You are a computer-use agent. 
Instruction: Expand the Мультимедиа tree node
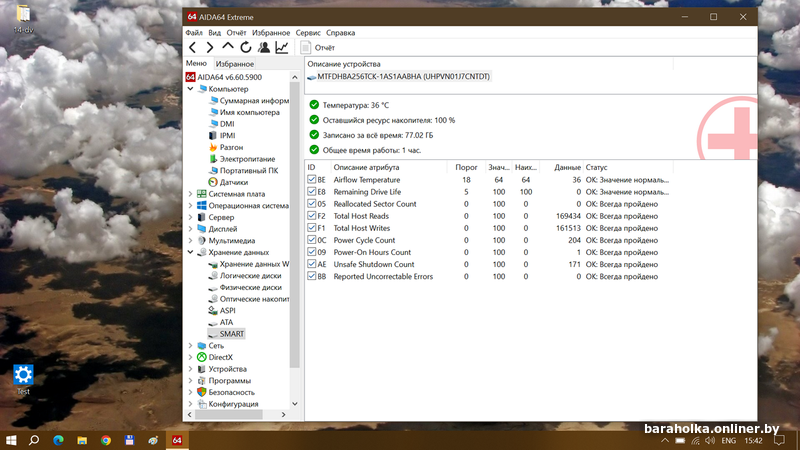pyautogui.click(x=191, y=241)
